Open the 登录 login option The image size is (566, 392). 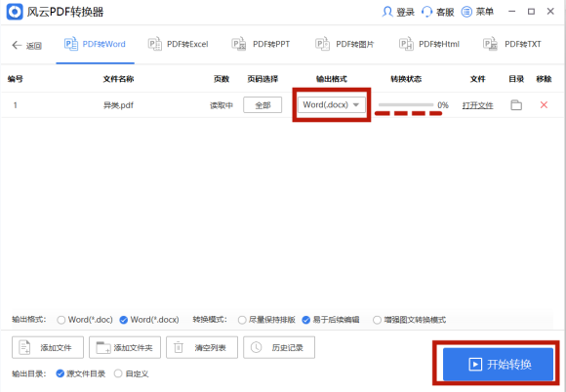point(398,12)
